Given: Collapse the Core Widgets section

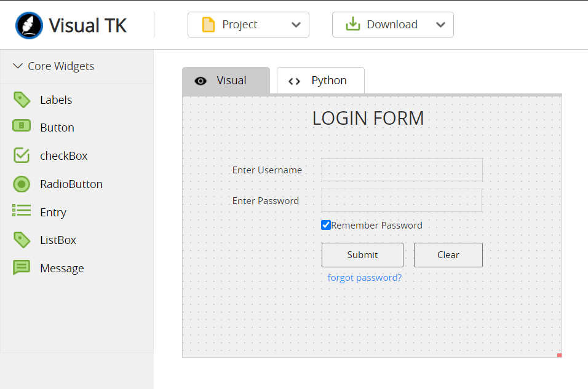Looking at the screenshot, I should [x=17, y=66].
